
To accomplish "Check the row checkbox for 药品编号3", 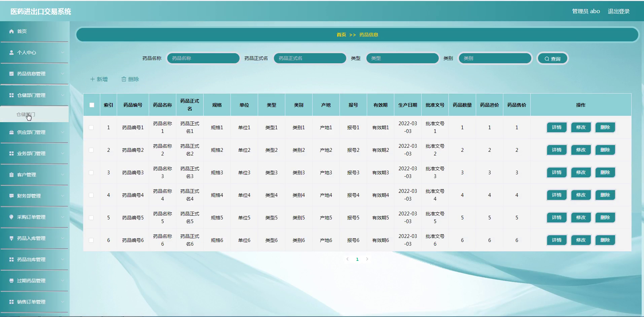I will click(x=91, y=173).
